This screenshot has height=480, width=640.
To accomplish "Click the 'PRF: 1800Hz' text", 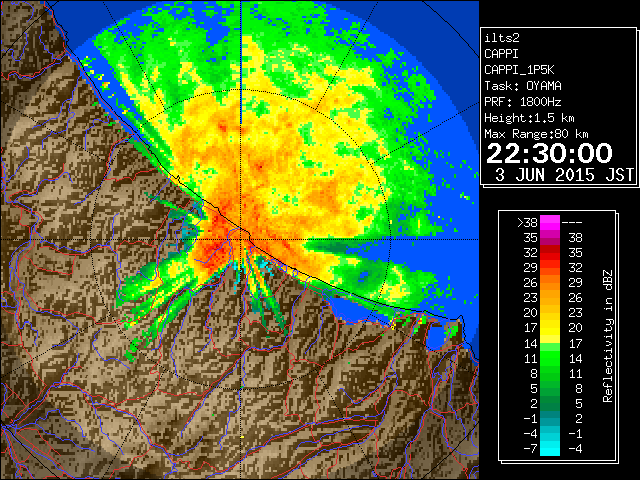I will pyautogui.click(x=523, y=102).
